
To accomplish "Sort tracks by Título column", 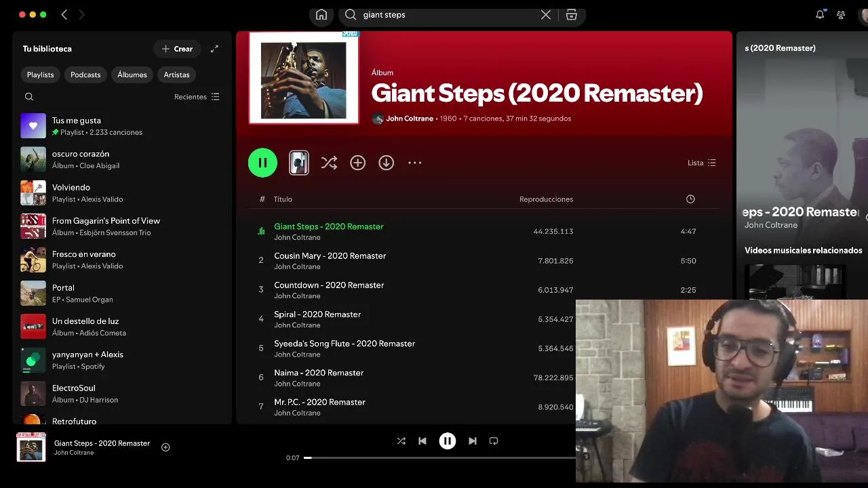I will [283, 199].
